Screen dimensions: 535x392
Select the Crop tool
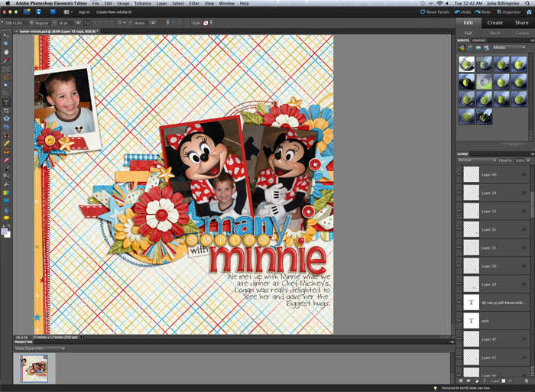[6, 111]
